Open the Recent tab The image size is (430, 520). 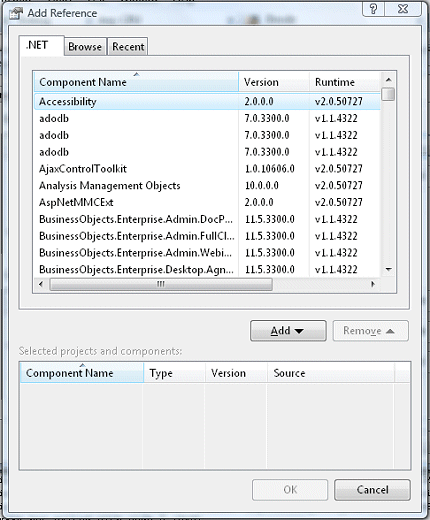point(128,47)
